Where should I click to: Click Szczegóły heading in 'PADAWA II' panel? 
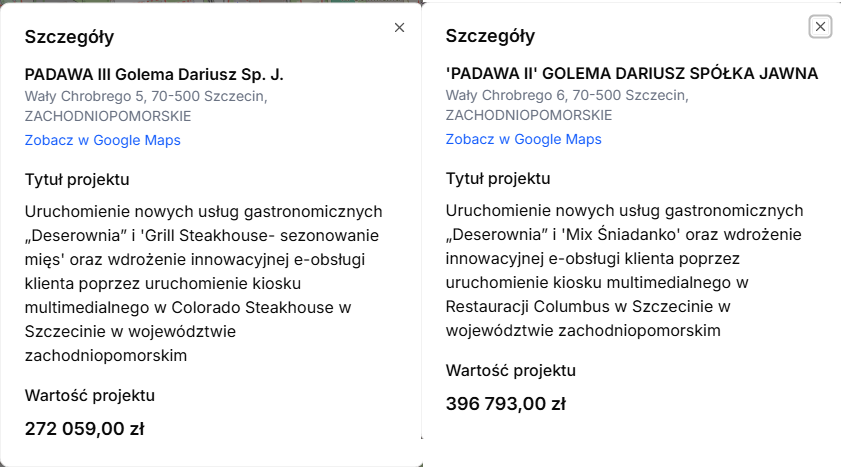pos(490,37)
